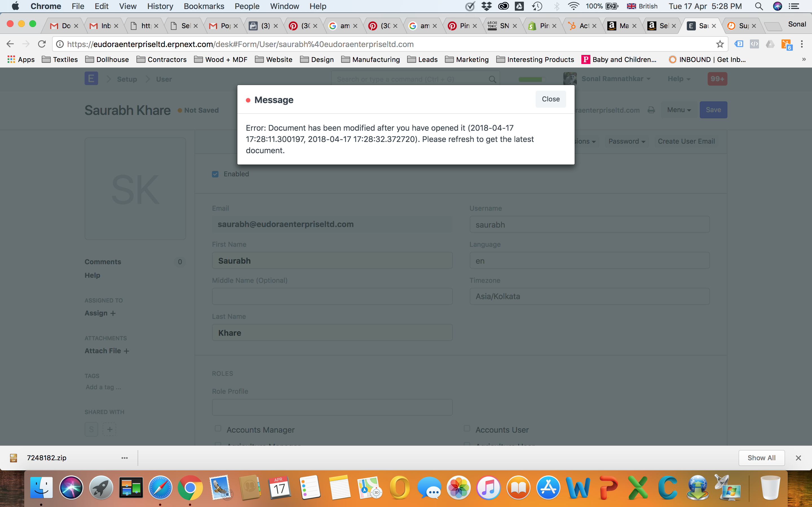The height and width of the screenshot is (507, 812).
Task: Uncheck the Enabled checkbox
Action: click(x=215, y=174)
